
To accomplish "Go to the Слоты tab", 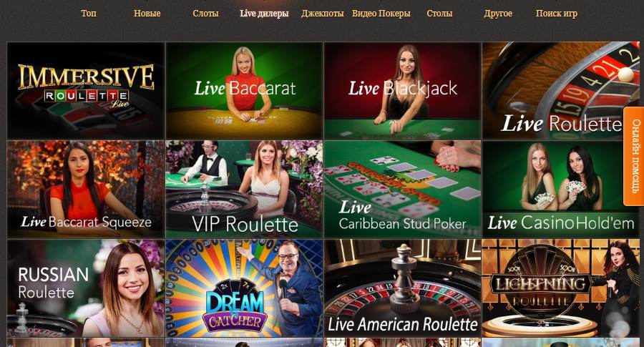I will 205,13.
